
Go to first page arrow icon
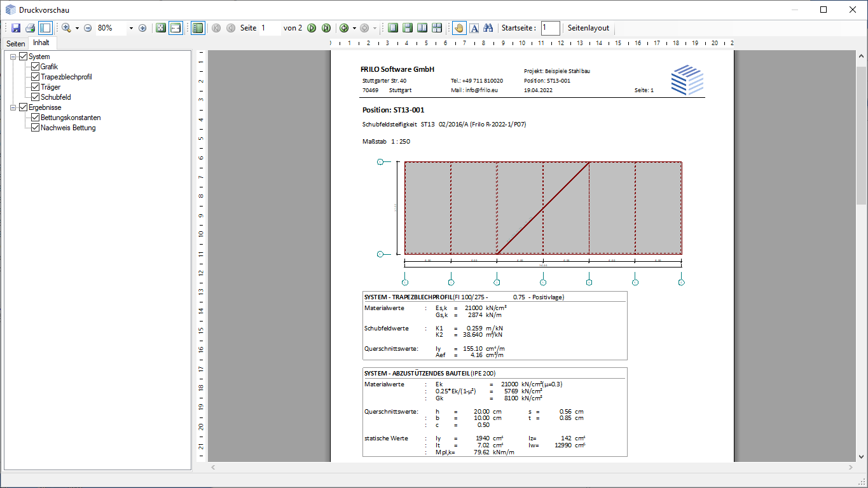[216, 28]
